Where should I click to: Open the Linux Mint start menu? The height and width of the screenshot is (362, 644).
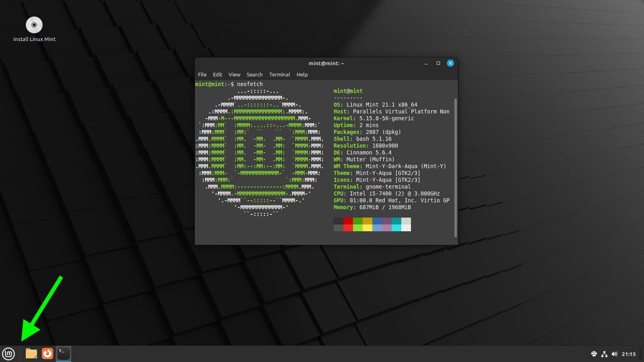8,354
